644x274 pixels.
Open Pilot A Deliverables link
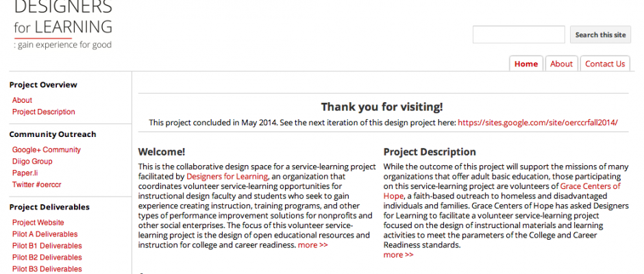tap(45, 234)
